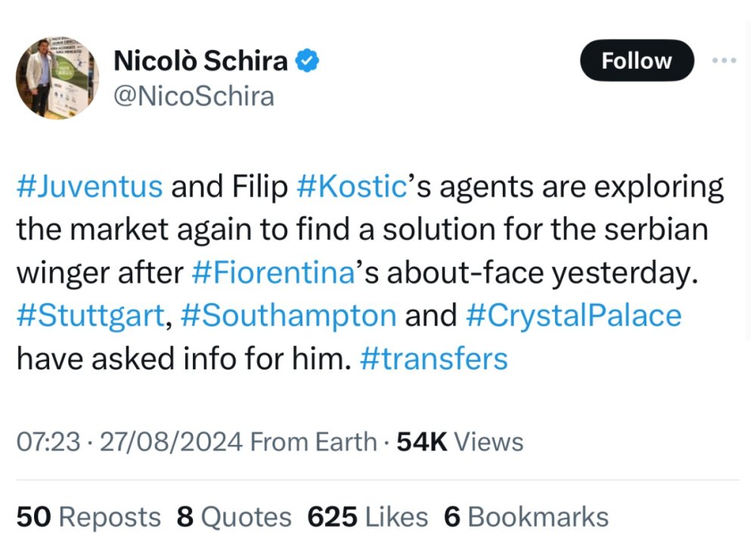The width and height of the screenshot is (756, 544).
Task: Click the 6 Bookmarks count
Action: (526, 517)
